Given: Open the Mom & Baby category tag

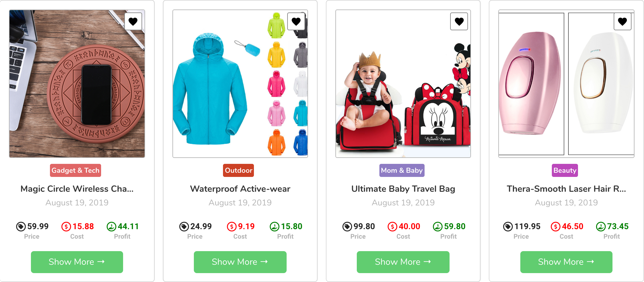Looking at the screenshot, I should [x=402, y=170].
